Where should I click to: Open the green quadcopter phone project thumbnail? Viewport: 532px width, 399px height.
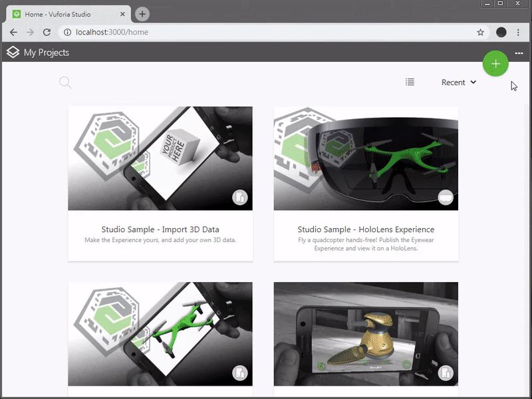pos(160,334)
